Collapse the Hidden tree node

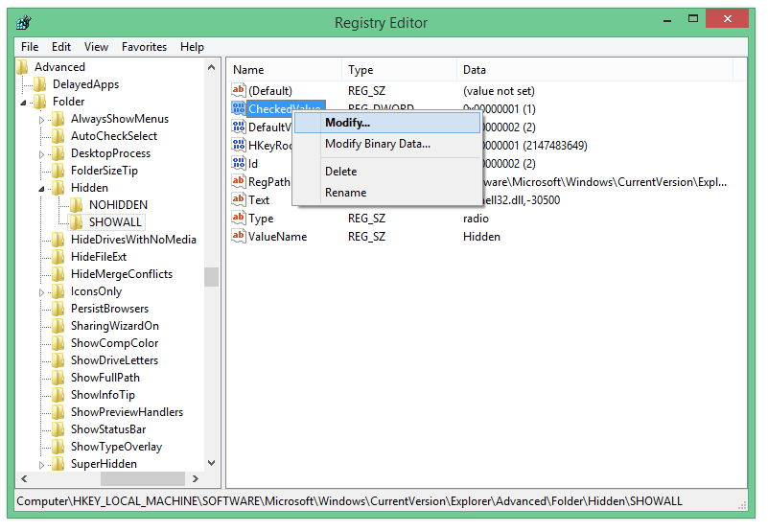point(41,189)
